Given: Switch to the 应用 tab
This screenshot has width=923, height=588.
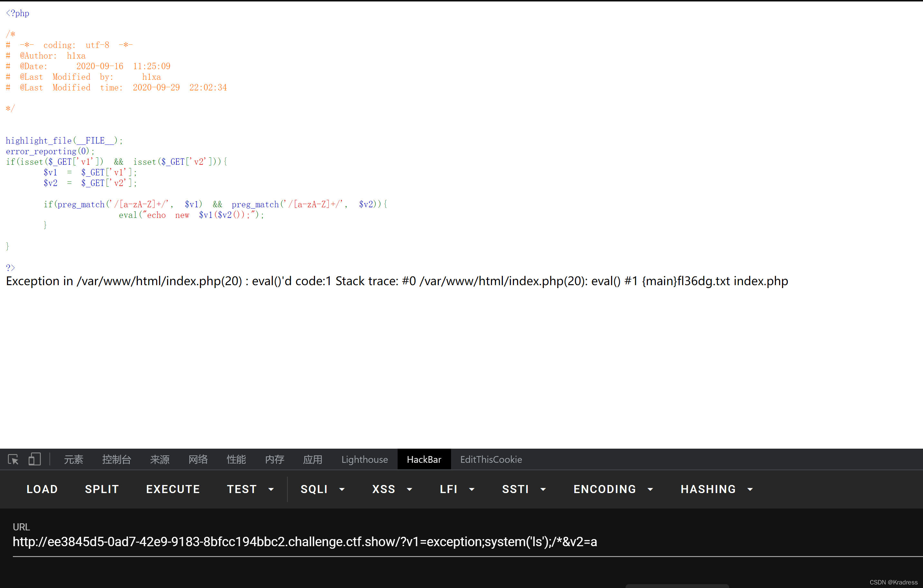Looking at the screenshot, I should pos(313,459).
